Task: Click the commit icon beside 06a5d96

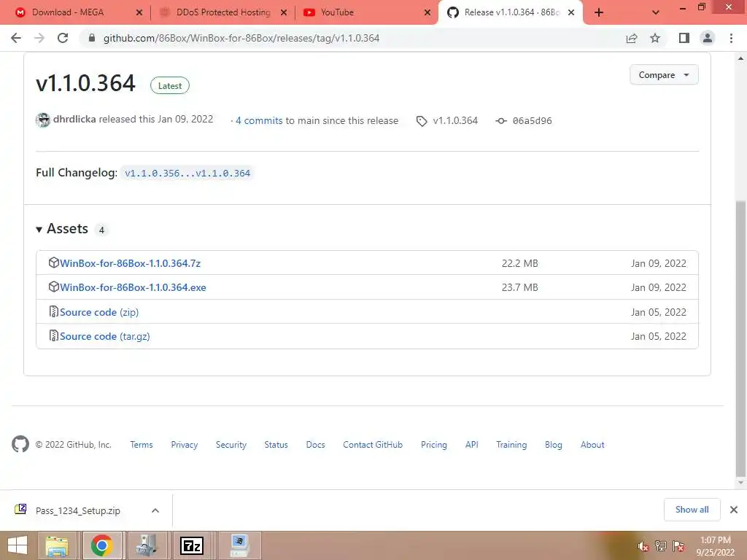Action: pyautogui.click(x=500, y=121)
